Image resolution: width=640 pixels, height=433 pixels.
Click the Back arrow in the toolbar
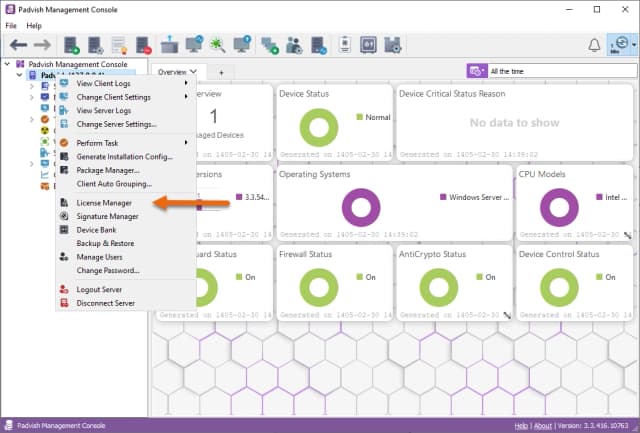click(18, 45)
